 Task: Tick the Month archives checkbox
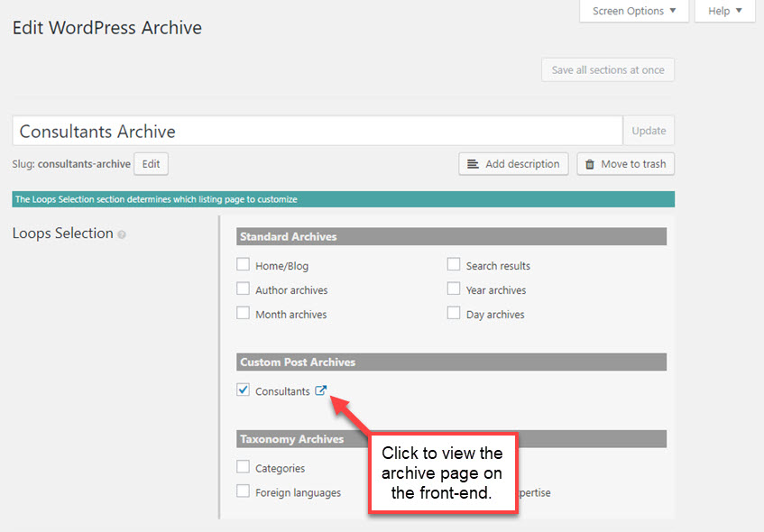click(244, 313)
